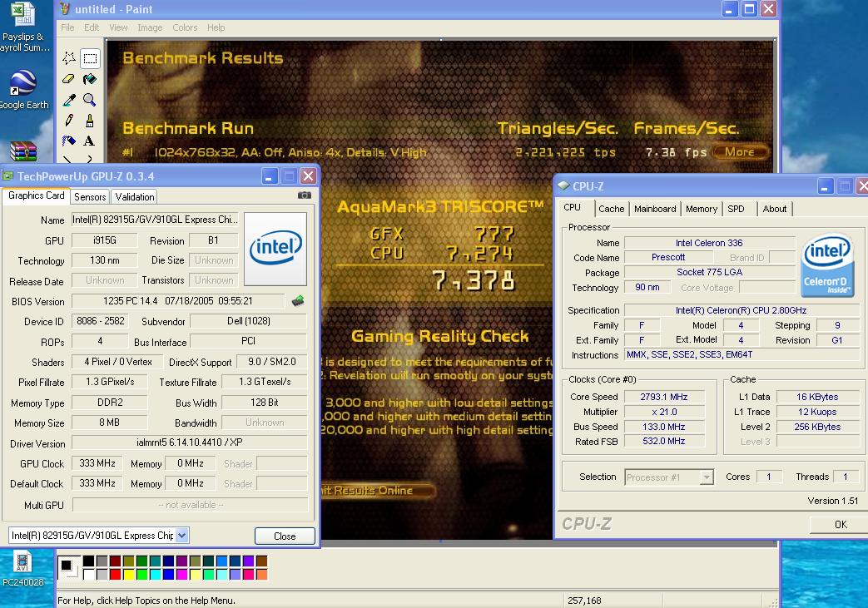Open the WinRAR archive desktop icon
Screen dimensions: 868x608
(x=23, y=151)
